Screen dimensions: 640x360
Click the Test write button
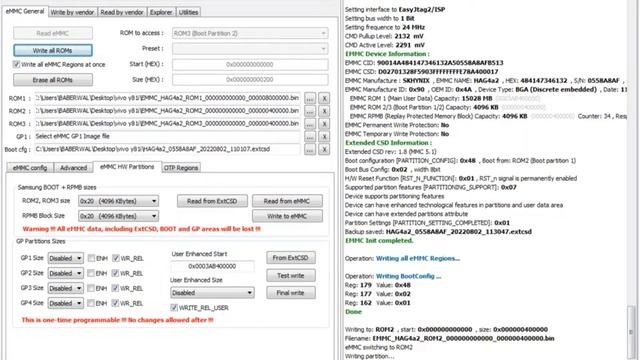(291, 276)
